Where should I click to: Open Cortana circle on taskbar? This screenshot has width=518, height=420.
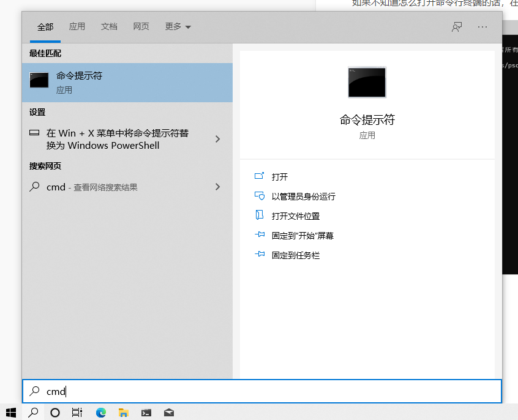tap(55, 413)
